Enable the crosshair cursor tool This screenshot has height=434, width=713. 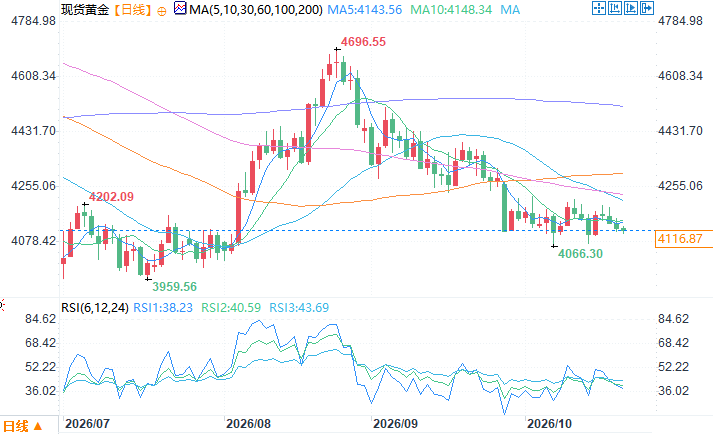click(x=599, y=8)
